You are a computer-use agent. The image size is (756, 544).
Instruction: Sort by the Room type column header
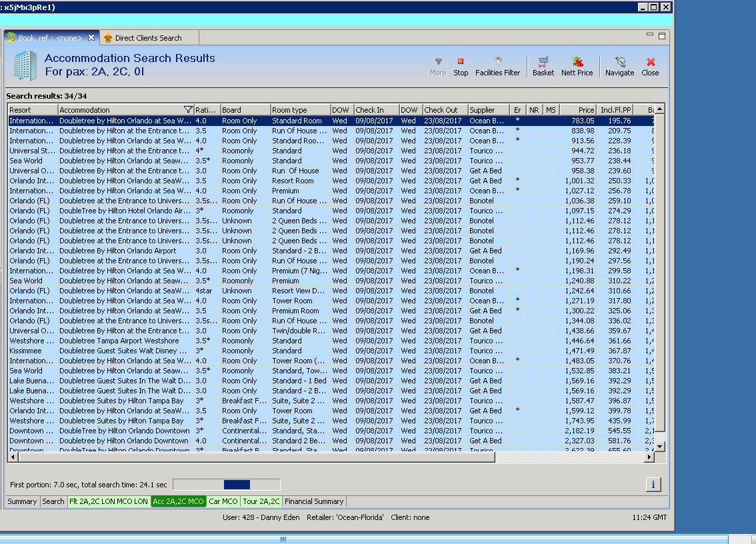tap(301, 110)
